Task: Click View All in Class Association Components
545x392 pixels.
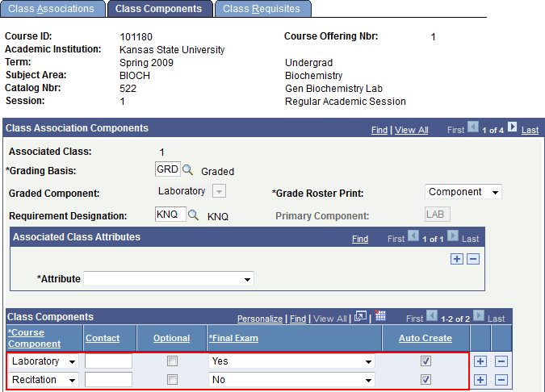Action: click(411, 130)
